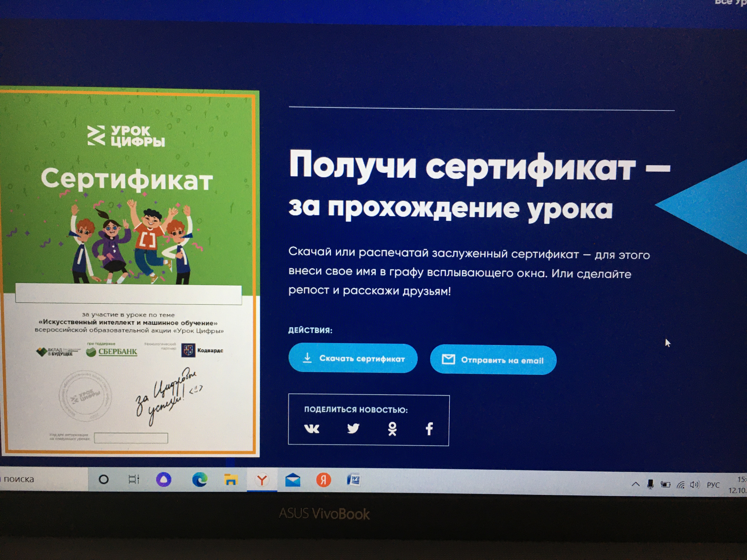
Task: Share the news via Facebook icon
Action: pos(429,429)
